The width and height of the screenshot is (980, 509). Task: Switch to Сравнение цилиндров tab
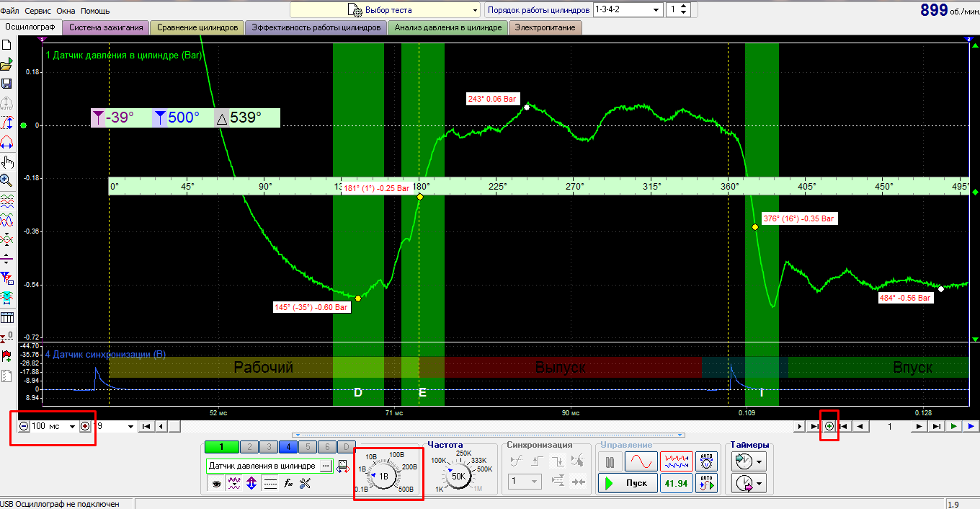click(x=197, y=27)
